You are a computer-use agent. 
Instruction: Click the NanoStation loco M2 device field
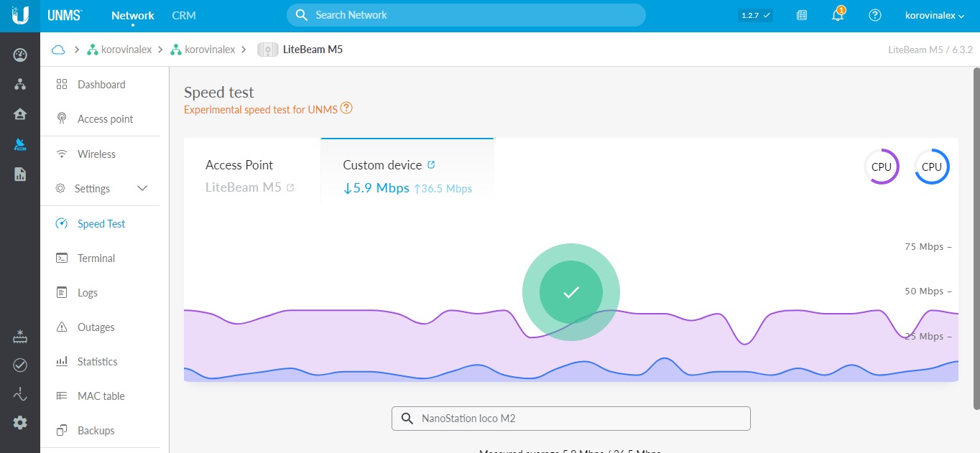571,419
